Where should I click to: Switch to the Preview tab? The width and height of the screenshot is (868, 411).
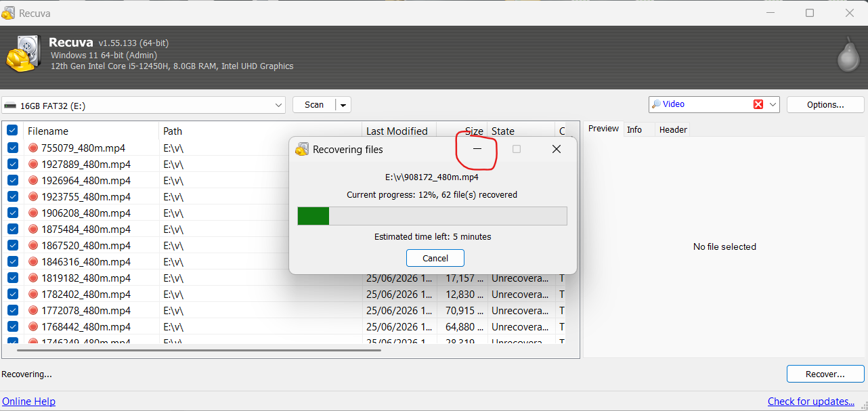coord(603,129)
